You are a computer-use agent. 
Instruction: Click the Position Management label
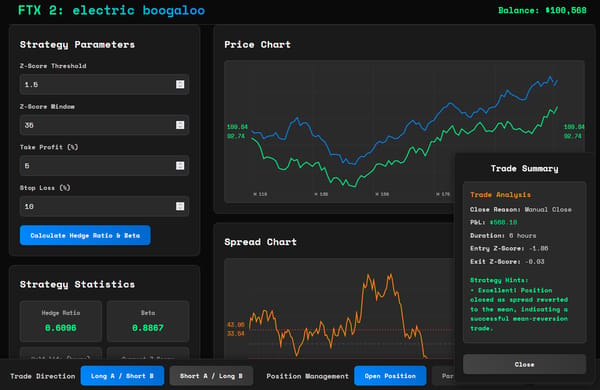(x=308, y=376)
